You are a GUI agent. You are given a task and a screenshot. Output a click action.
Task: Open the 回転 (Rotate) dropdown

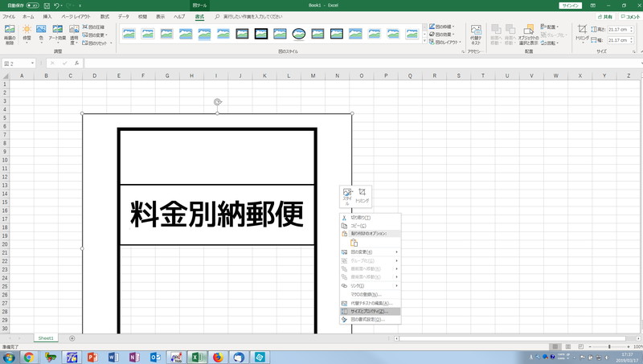coord(550,43)
